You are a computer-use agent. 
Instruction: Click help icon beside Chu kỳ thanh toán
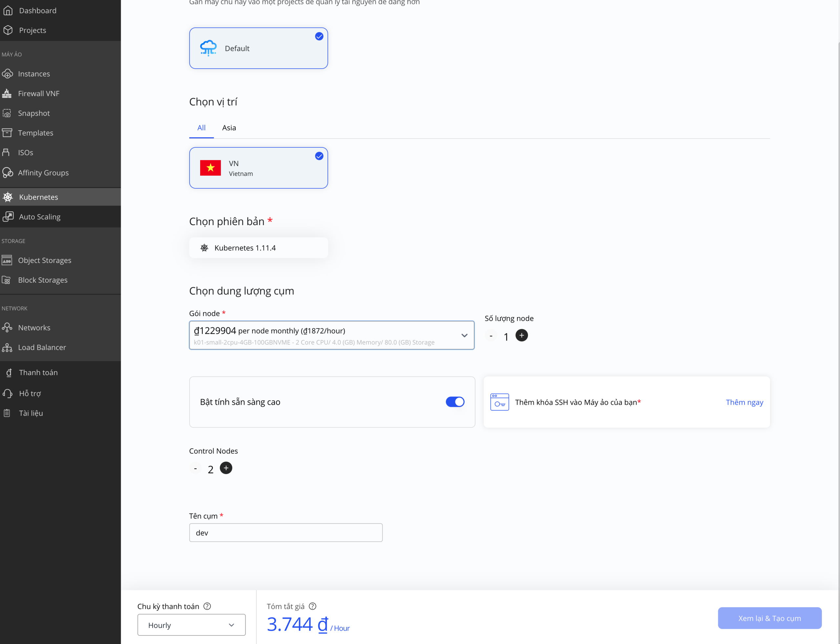pyautogui.click(x=207, y=606)
